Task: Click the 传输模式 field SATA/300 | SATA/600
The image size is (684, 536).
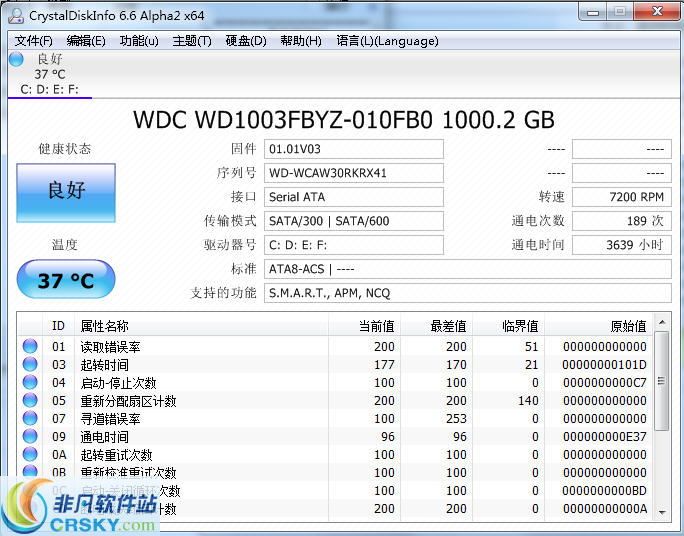Action: (354, 221)
